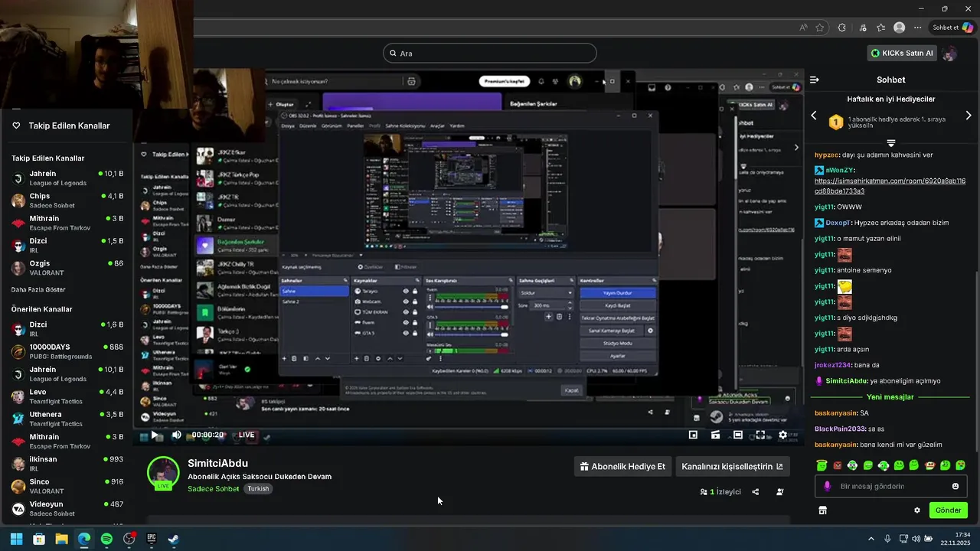Open the Edge profile avatar
The image size is (980, 551).
click(x=900, y=28)
